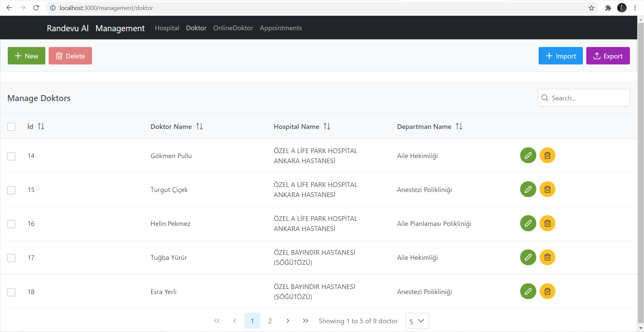Click the delete trash icon for Turgut Çiçek

[547, 189]
